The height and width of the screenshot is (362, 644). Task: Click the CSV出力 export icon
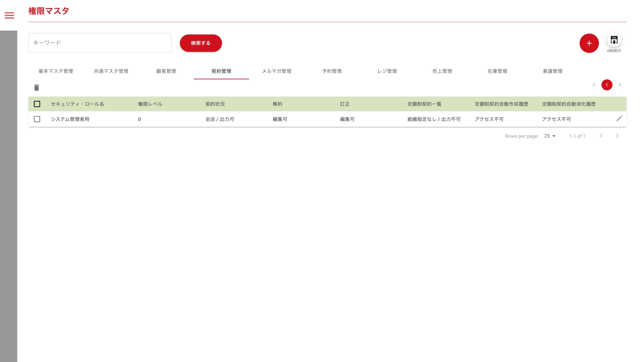coord(614,40)
